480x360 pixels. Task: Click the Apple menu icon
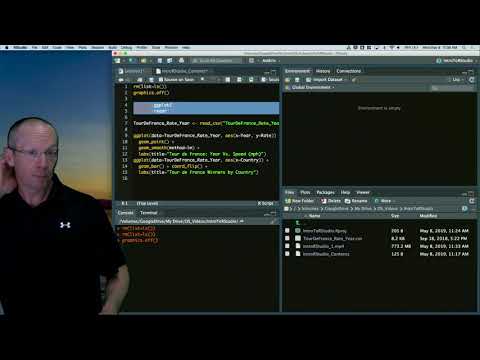point(6,48)
